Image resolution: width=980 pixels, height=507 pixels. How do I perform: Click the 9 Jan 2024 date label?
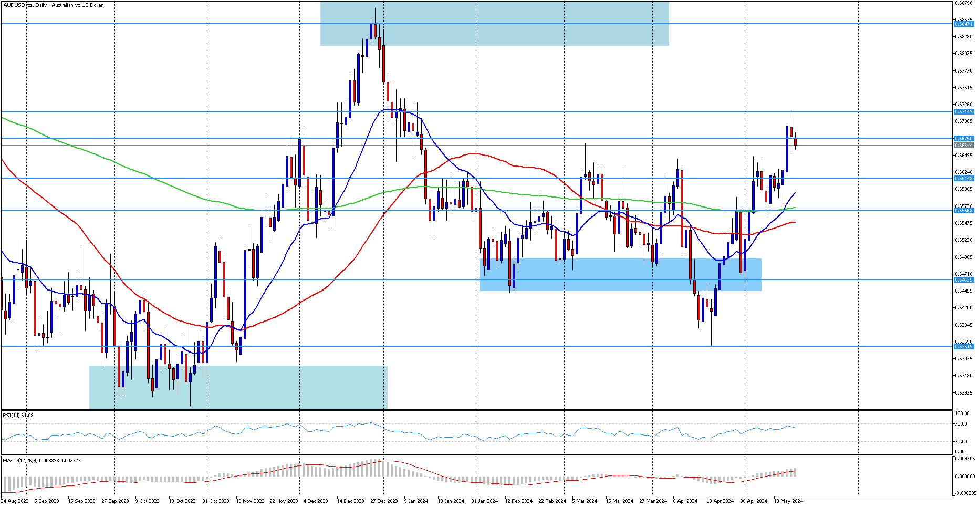(x=416, y=501)
